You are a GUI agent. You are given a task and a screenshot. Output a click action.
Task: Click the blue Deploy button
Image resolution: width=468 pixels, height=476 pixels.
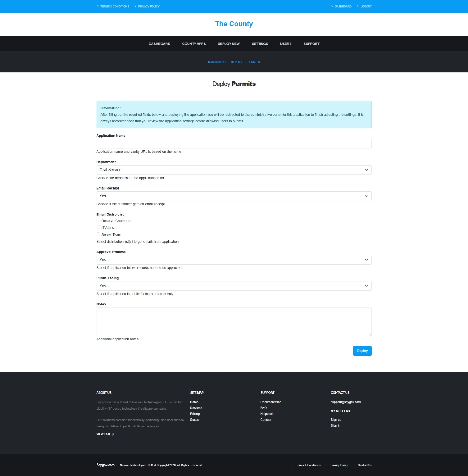point(362,351)
